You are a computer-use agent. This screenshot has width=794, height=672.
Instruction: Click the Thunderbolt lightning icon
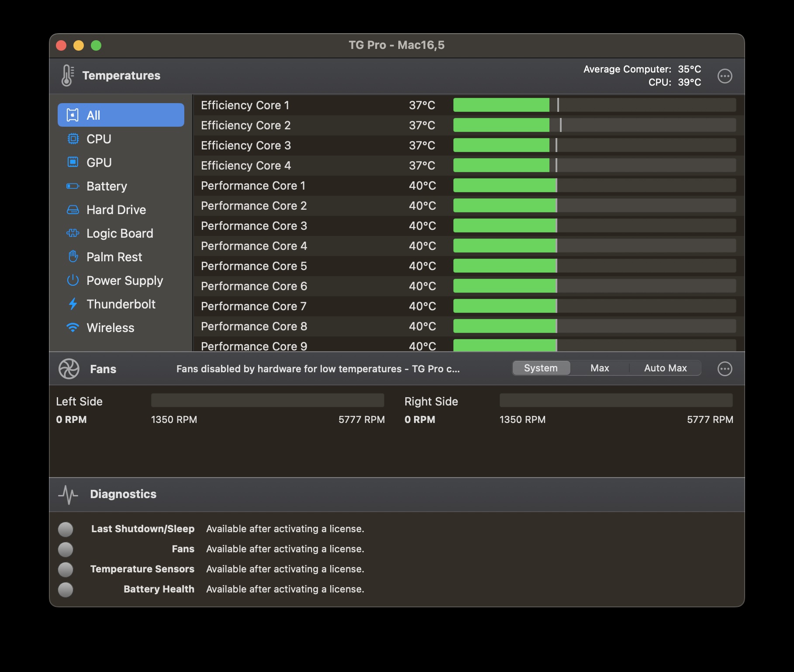(72, 304)
